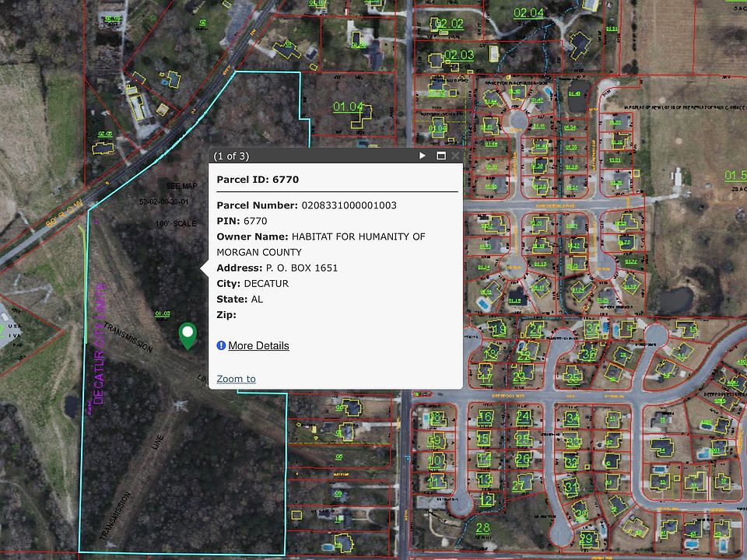Viewport: 747px width, 560px height.
Task: Select lot 37 on the map
Action: pyautogui.click(x=592, y=328)
